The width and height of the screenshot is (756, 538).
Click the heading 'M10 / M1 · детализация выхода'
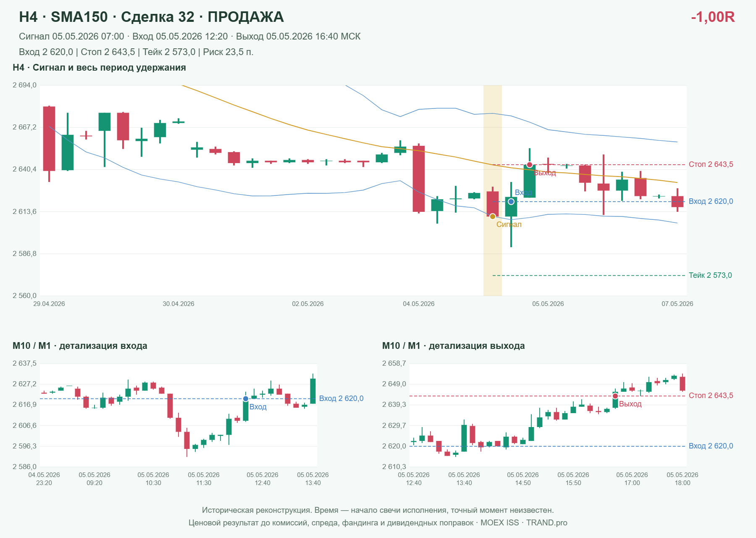click(x=453, y=346)
